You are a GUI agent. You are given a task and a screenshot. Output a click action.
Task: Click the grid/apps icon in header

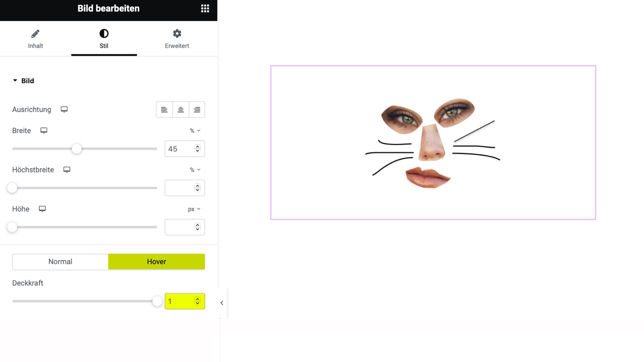pyautogui.click(x=205, y=8)
